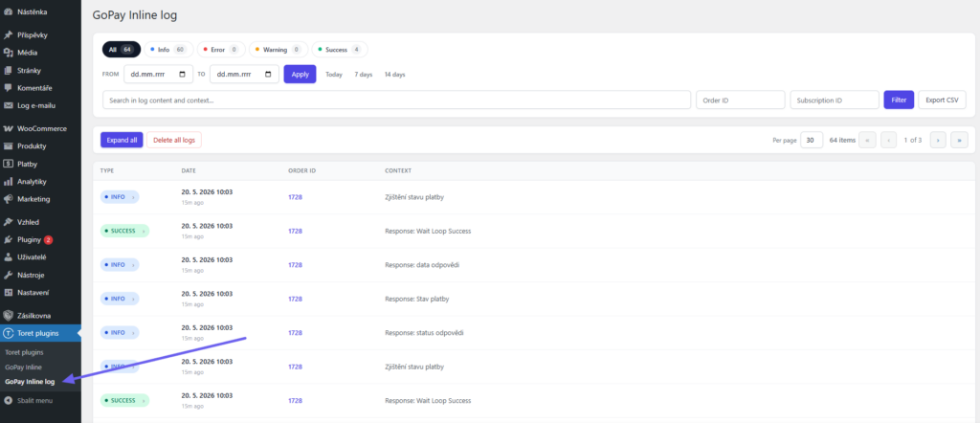The height and width of the screenshot is (423, 980).
Task: Export logs with Export CSV button
Action: tap(942, 100)
